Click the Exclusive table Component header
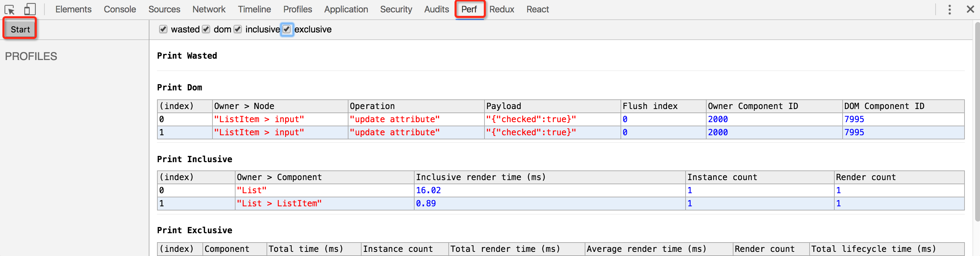 [235, 249]
